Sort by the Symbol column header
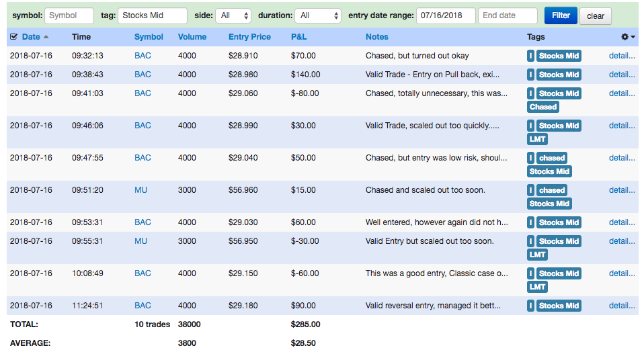Screen dimensions: 644x352 click(x=149, y=37)
